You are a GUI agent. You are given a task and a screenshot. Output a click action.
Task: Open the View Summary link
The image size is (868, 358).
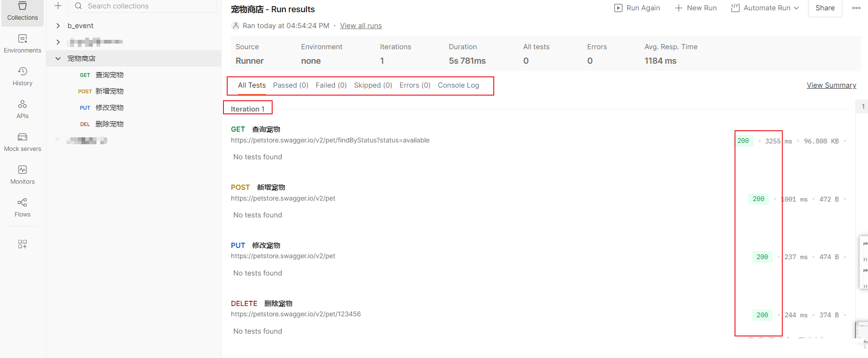point(831,85)
